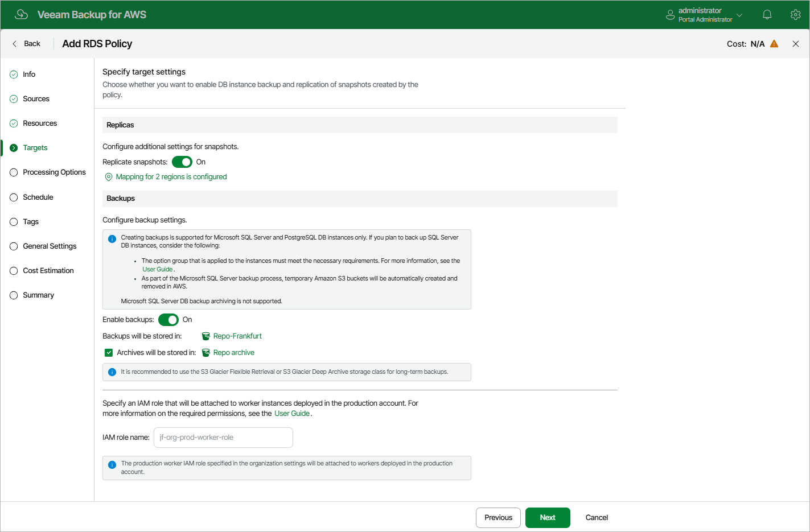Click the administrator user avatar icon

tap(671, 15)
